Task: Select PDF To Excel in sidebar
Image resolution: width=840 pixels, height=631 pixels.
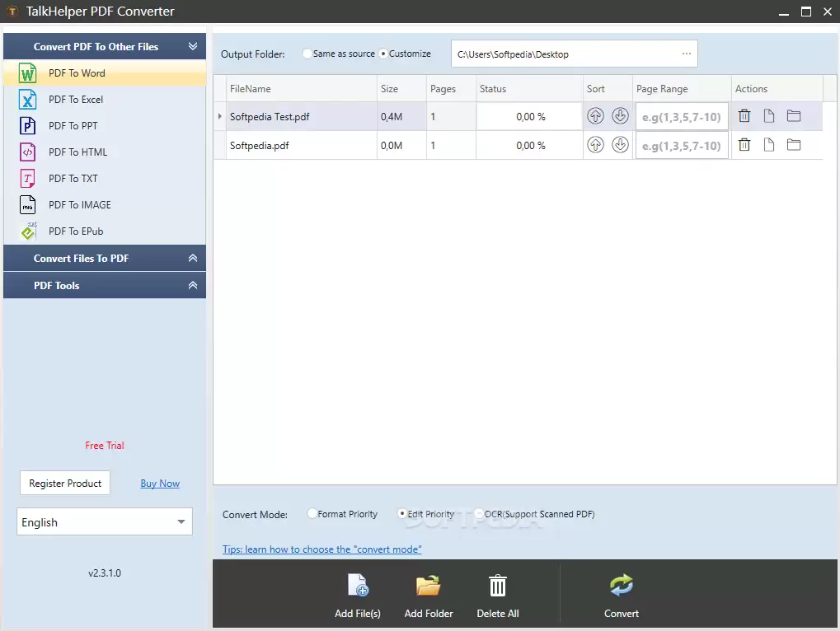Action: pos(76,100)
